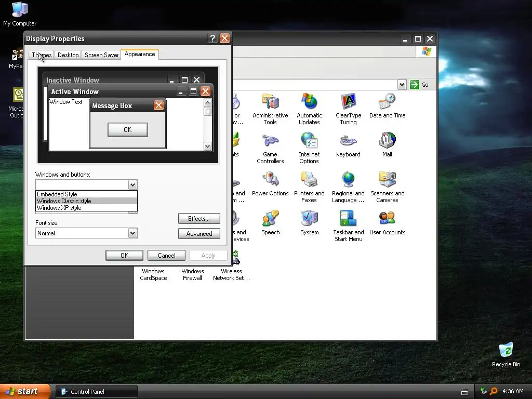Open Windows Firewall item
Viewport: 532px width, 399px height.
tap(192, 274)
